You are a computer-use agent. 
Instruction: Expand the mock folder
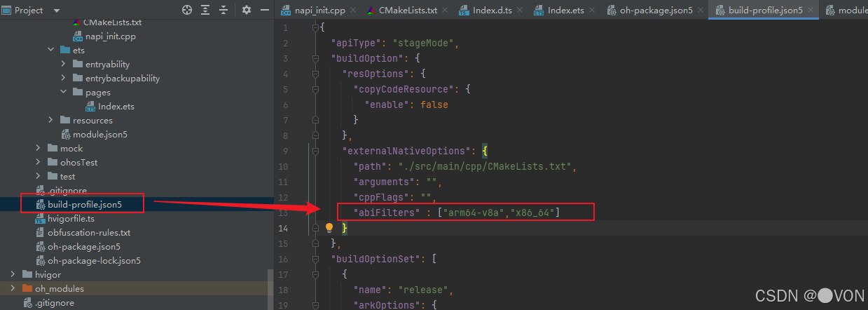(38, 148)
